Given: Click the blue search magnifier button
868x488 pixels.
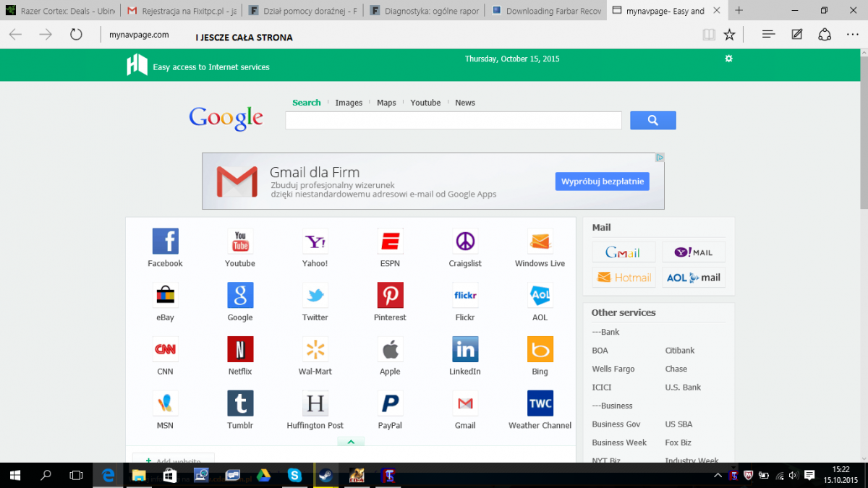Looking at the screenshot, I should coord(652,120).
